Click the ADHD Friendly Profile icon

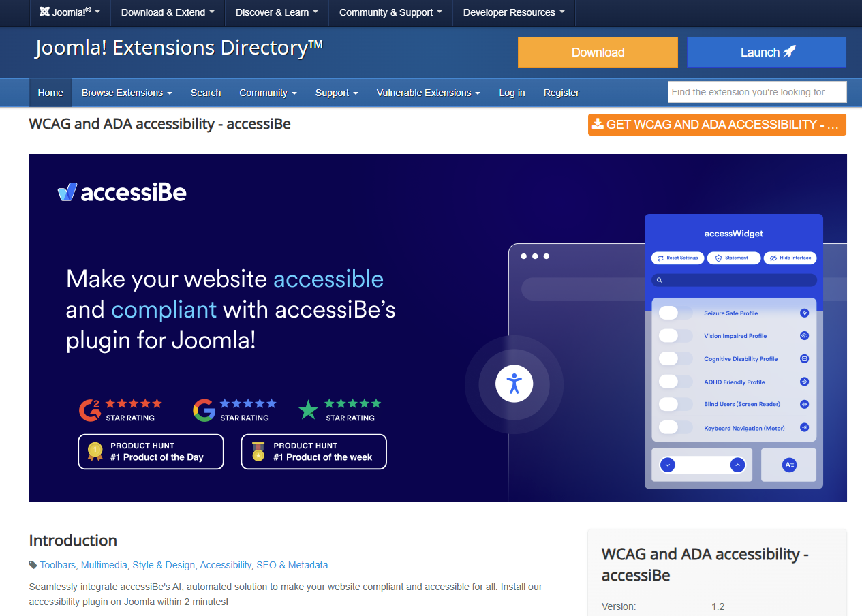pos(804,382)
